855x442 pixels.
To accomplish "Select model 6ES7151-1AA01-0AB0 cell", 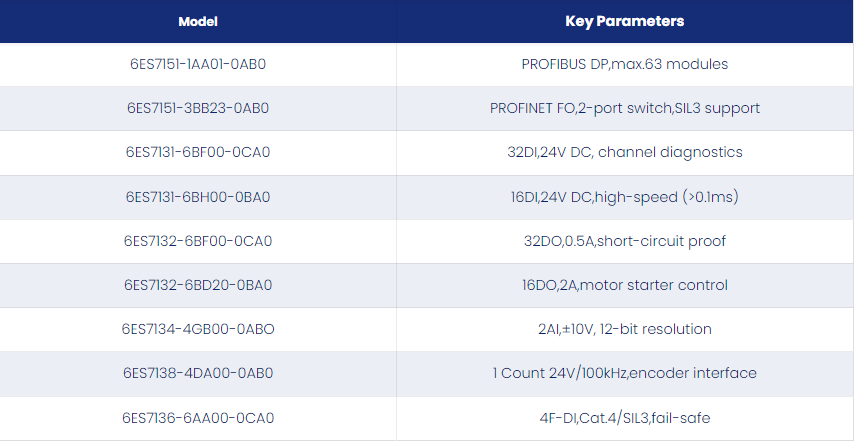I will 198,64.
